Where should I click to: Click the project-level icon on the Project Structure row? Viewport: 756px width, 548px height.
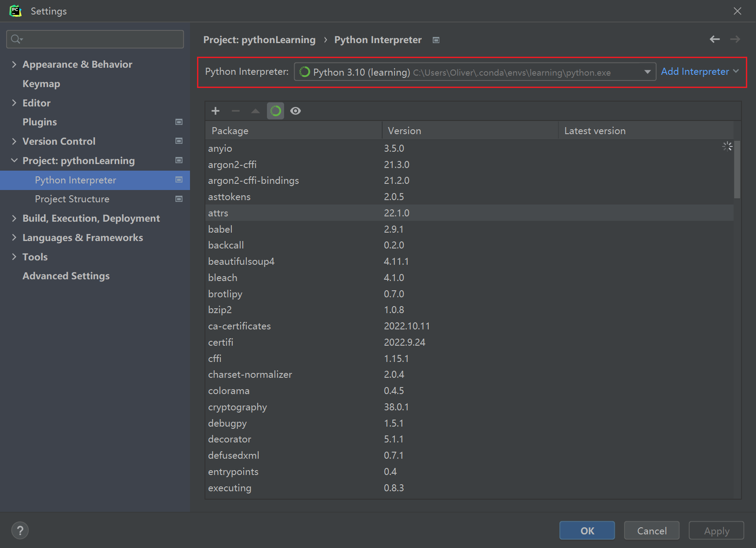click(179, 199)
